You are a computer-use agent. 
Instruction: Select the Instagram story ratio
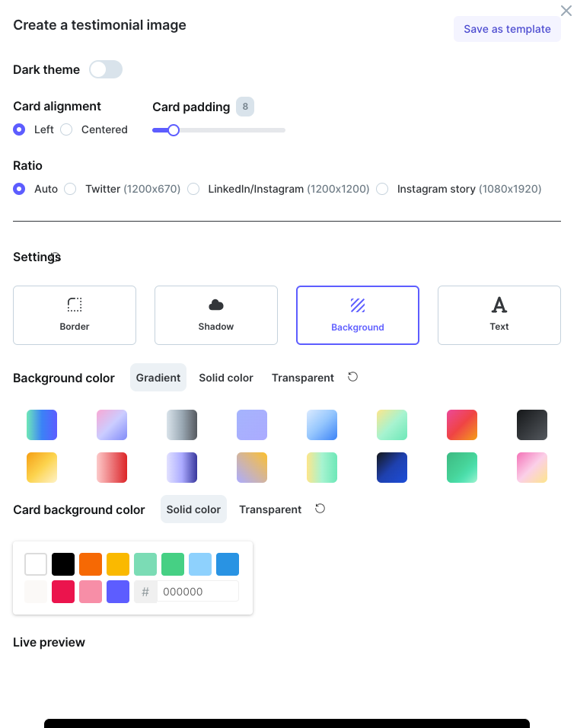[x=382, y=189]
